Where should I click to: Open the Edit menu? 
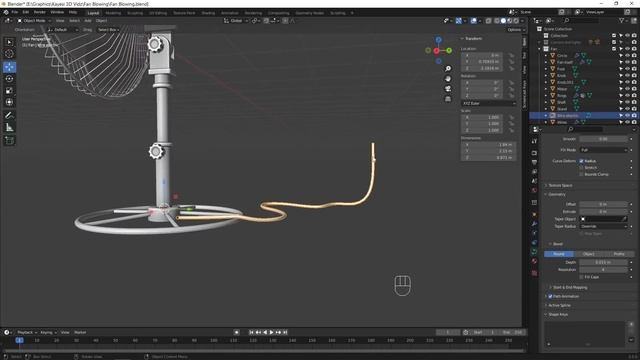[x=26, y=12]
